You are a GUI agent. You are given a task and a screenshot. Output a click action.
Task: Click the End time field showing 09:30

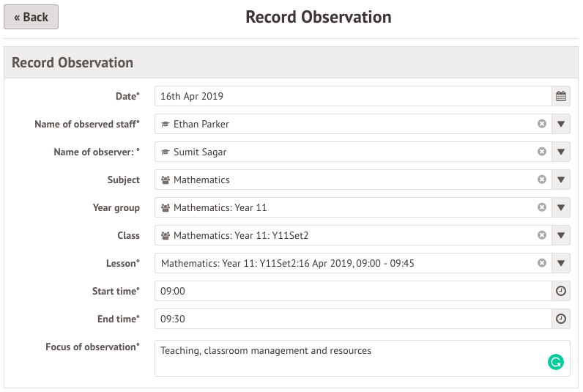click(x=352, y=319)
